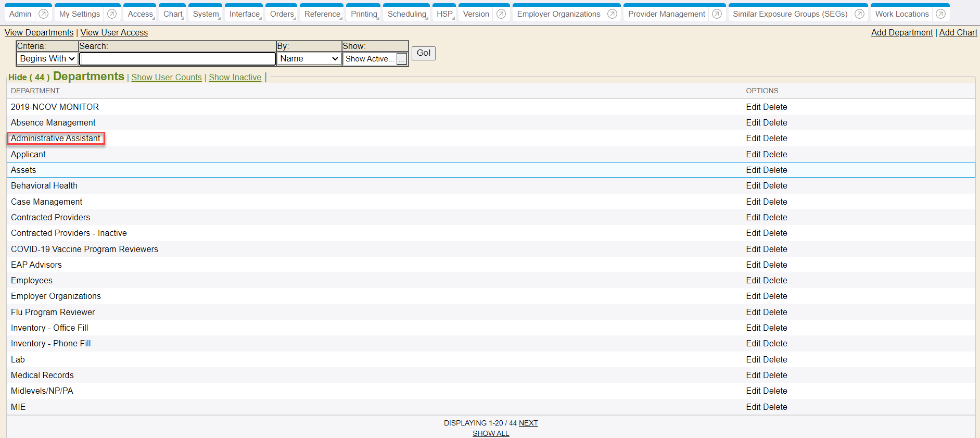Toggle Show Inactive departments link

pyautogui.click(x=235, y=78)
